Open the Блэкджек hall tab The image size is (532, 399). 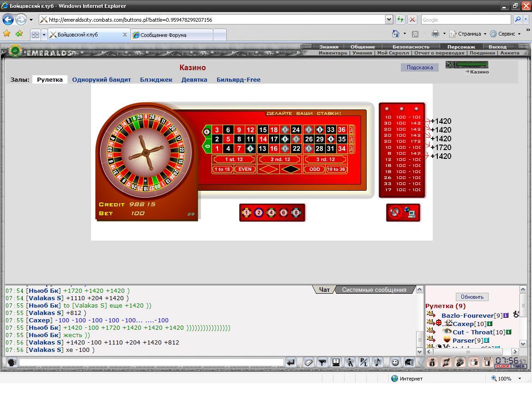point(156,80)
